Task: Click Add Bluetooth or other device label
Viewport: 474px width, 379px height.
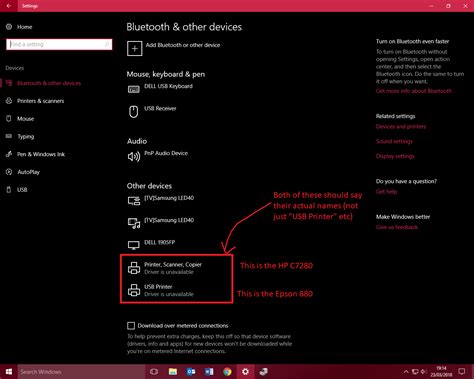Action: [183, 45]
